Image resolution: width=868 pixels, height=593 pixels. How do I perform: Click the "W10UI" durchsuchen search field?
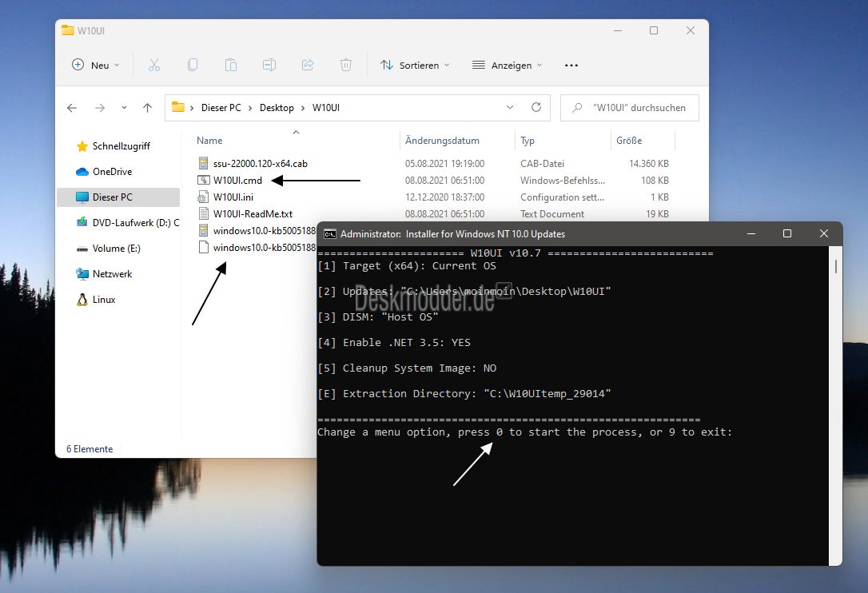630,108
